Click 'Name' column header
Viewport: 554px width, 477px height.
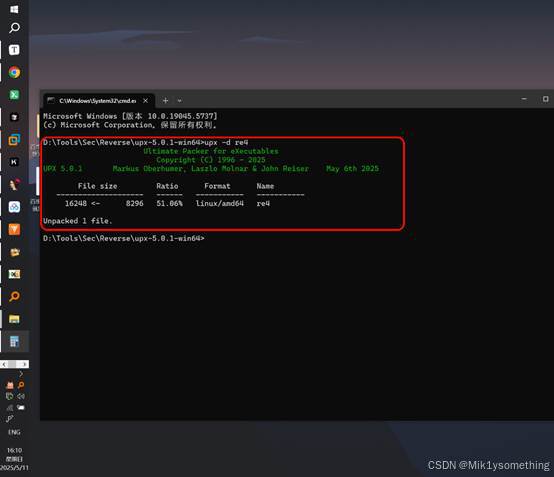(265, 186)
